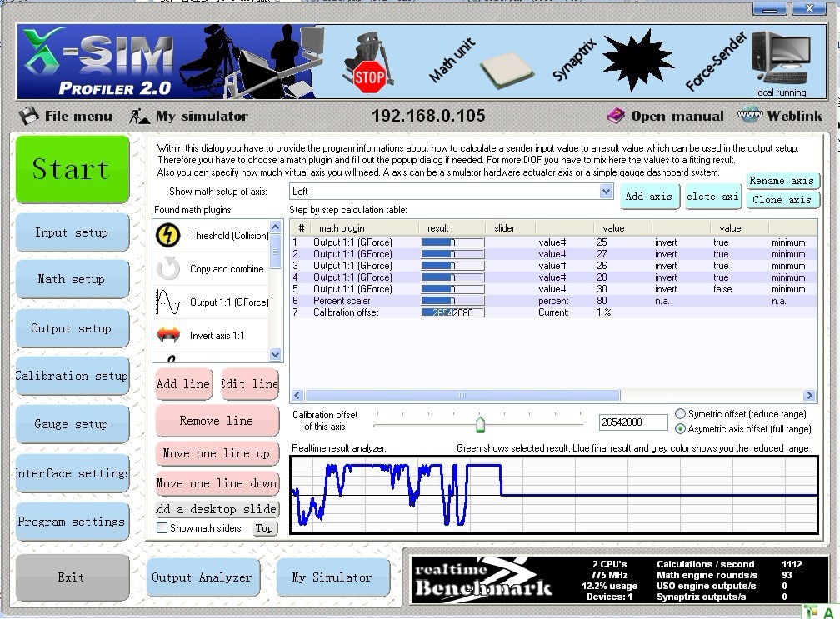This screenshot has height=619, width=840.
Task: Click the result bar of row 1
Action: [452, 242]
